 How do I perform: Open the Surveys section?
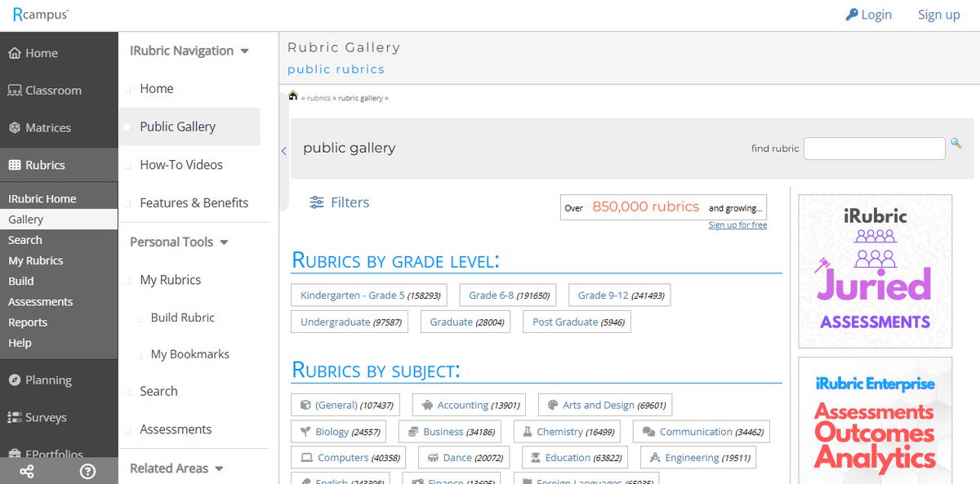(45, 417)
